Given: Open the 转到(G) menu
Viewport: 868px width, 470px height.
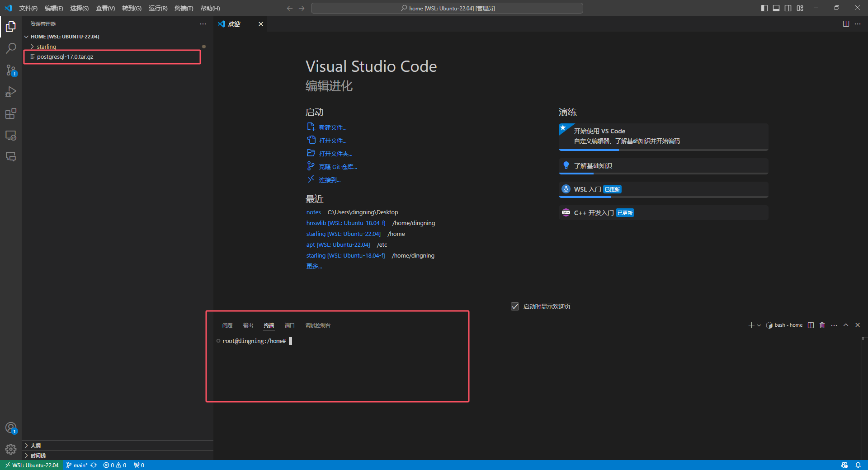Looking at the screenshot, I should pos(132,8).
